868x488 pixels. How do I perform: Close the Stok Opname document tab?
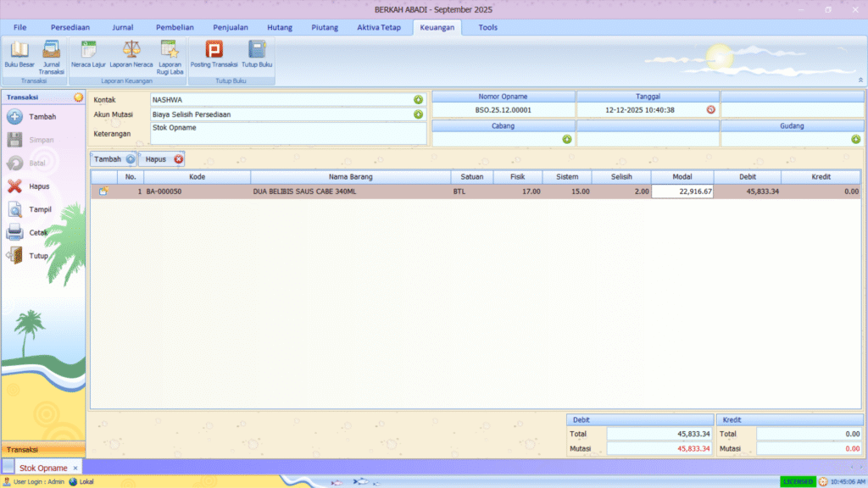point(75,468)
